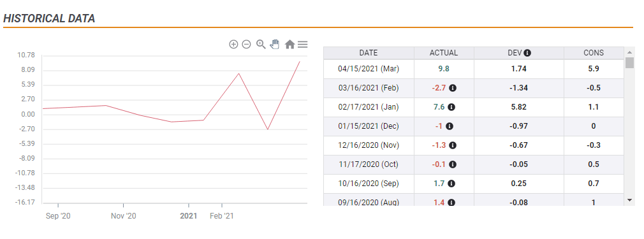This screenshot has height=239, width=644.
Task: Click the CONS column header
Action: point(594,53)
